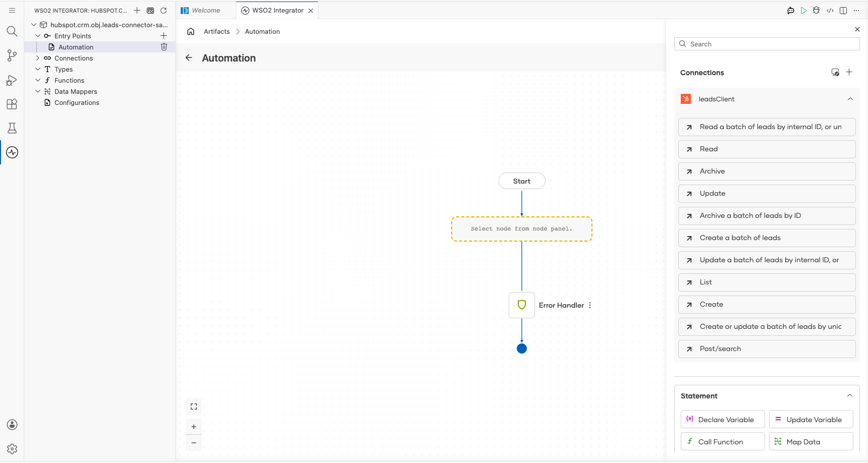Viewport: 868px width, 463px height.
Task: Select the Create action
Action: tap(767, 304)
